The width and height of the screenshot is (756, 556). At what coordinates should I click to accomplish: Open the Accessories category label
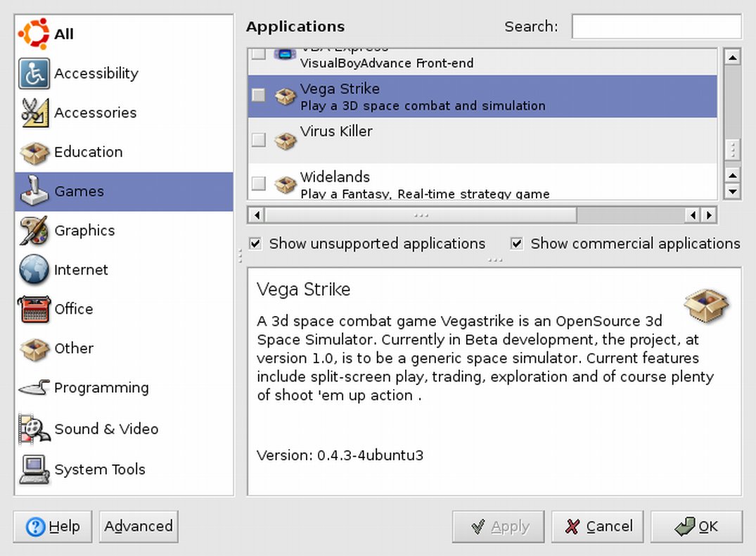(x=96, y=113)
